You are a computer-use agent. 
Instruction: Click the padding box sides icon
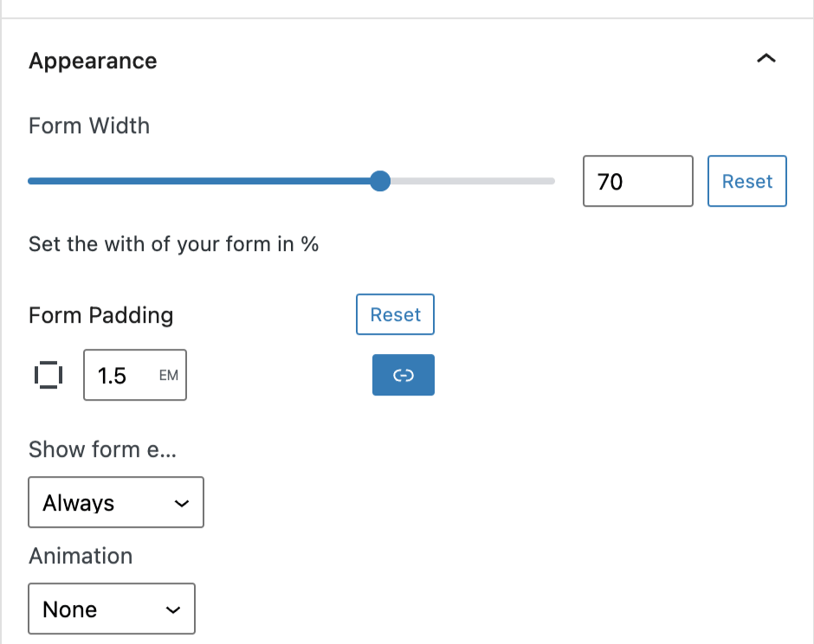coord(48,375)
